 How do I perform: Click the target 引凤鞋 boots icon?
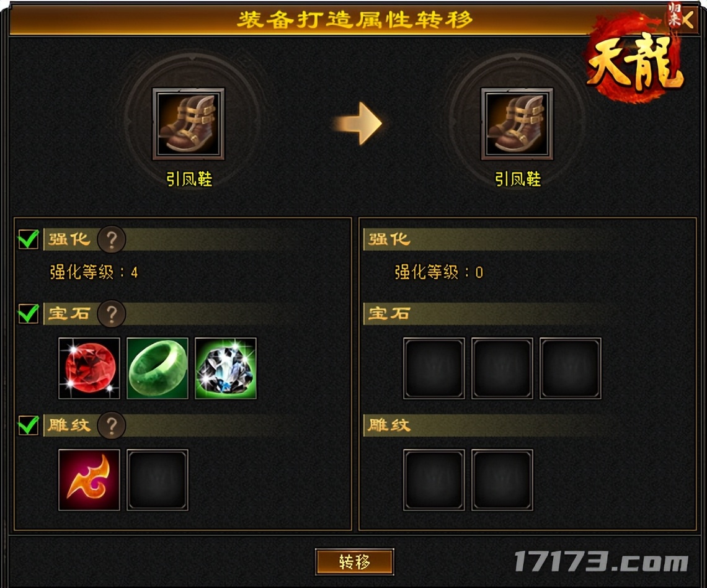pos(517,123)
